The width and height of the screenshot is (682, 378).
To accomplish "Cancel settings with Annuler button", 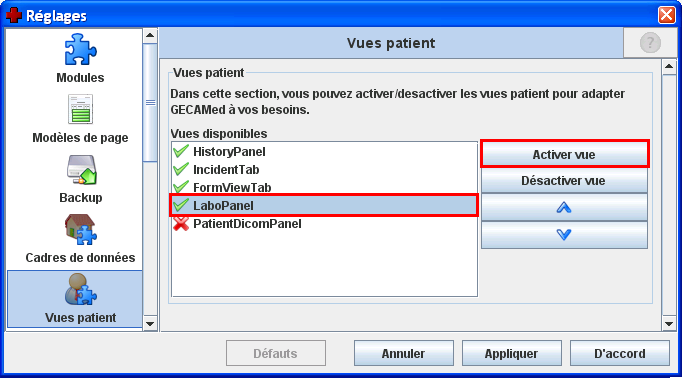I will (x=404, y=353).
